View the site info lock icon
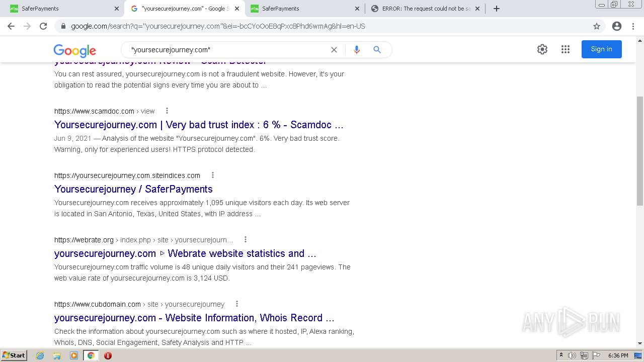 [x=63, y=26]
